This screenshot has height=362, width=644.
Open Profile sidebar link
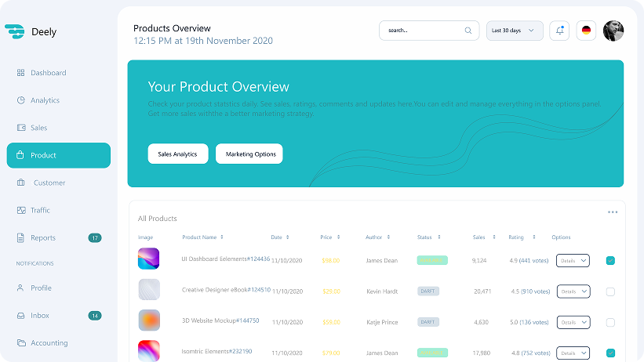coord(41,288)
